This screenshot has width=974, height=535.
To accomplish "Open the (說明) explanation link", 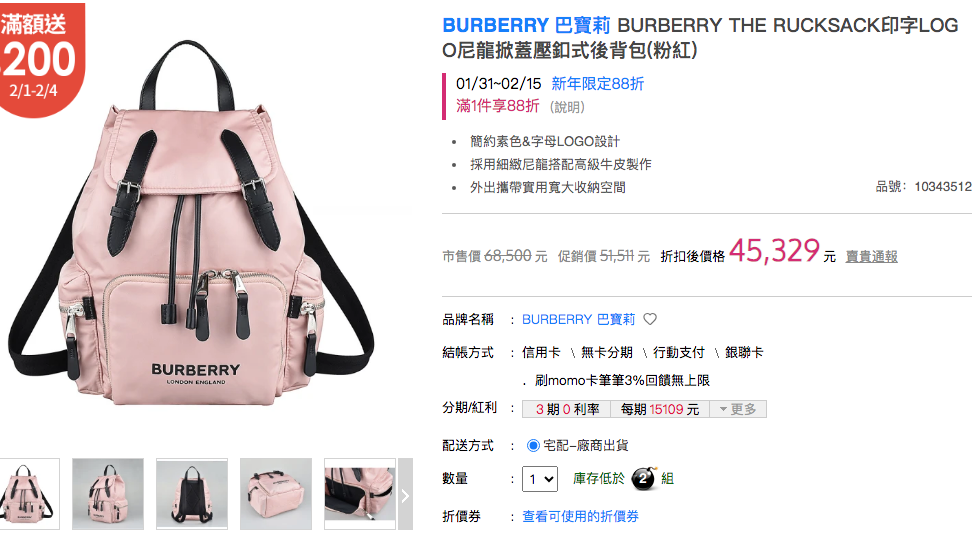I will tap(567, 107).
